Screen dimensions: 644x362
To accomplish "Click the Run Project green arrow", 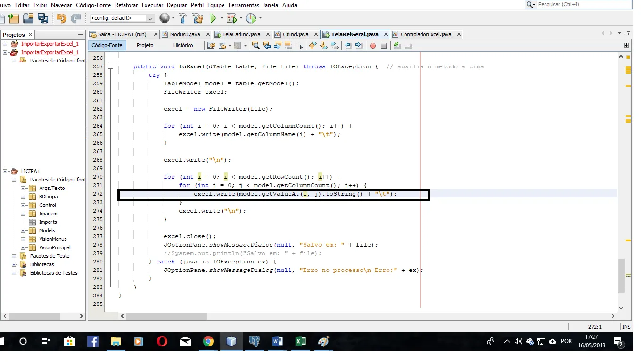I will tap(213, 18).
